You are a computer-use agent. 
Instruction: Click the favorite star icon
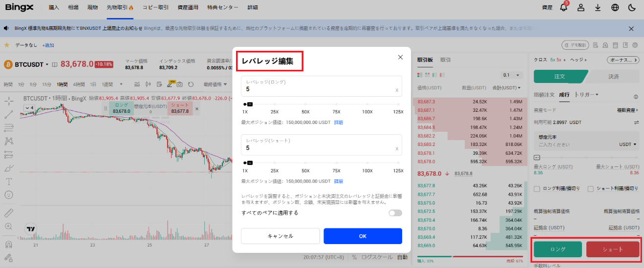(x=7, y=45)
